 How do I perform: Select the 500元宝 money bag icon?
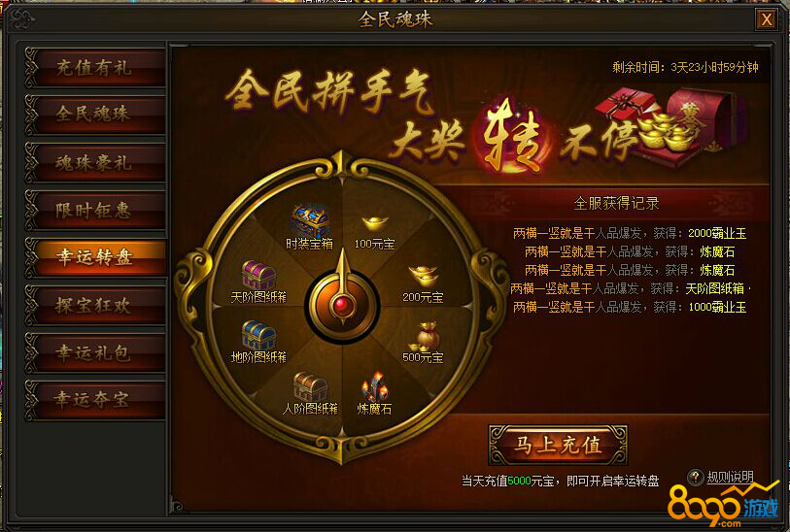pos(424,337)
